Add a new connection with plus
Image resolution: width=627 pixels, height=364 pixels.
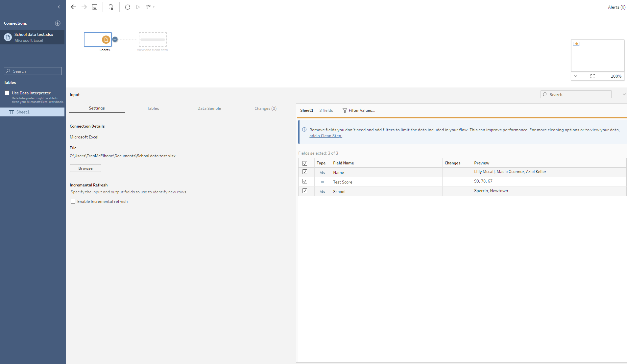[58, 23]
